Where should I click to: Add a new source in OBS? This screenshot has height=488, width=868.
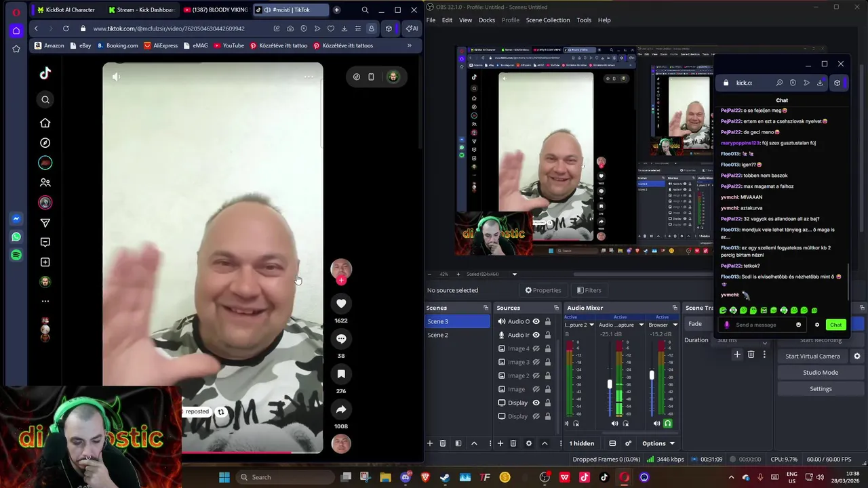pos(500,443)
